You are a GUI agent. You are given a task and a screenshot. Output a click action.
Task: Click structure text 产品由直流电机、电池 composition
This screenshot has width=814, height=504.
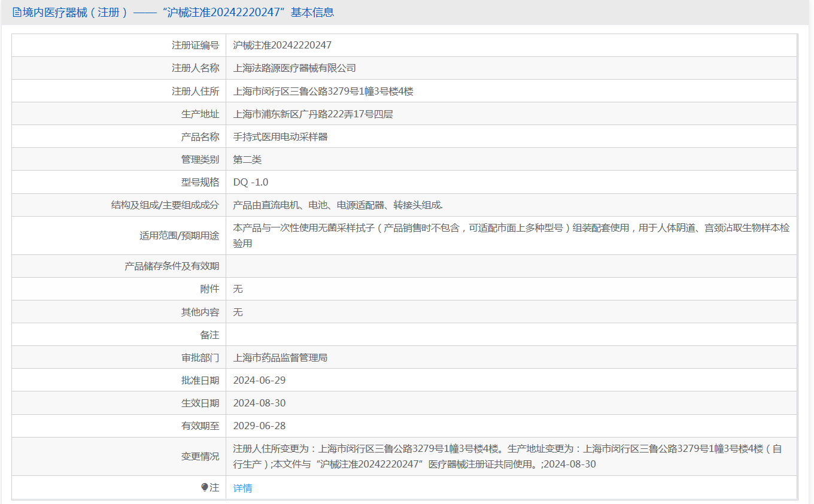pos(338,205)
